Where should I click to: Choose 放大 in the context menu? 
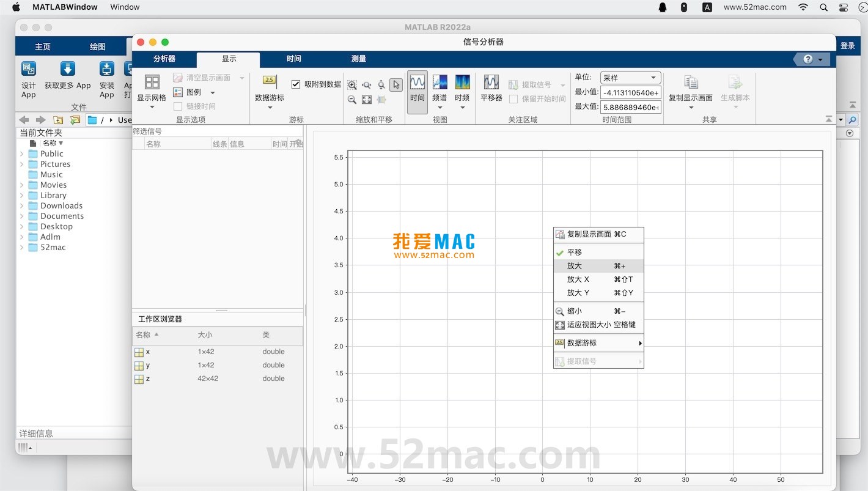coord(598,266)
